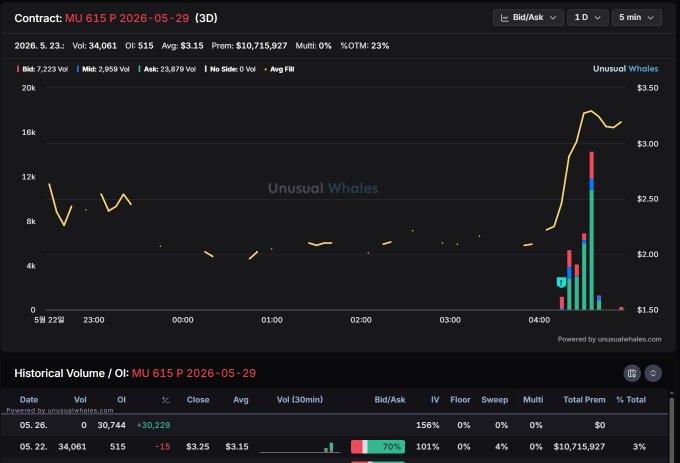This screenshot has height=463, width=680.
Task: Toggle the Ask volume legend series
Action: pyautogui.click(x=167, y=69)
